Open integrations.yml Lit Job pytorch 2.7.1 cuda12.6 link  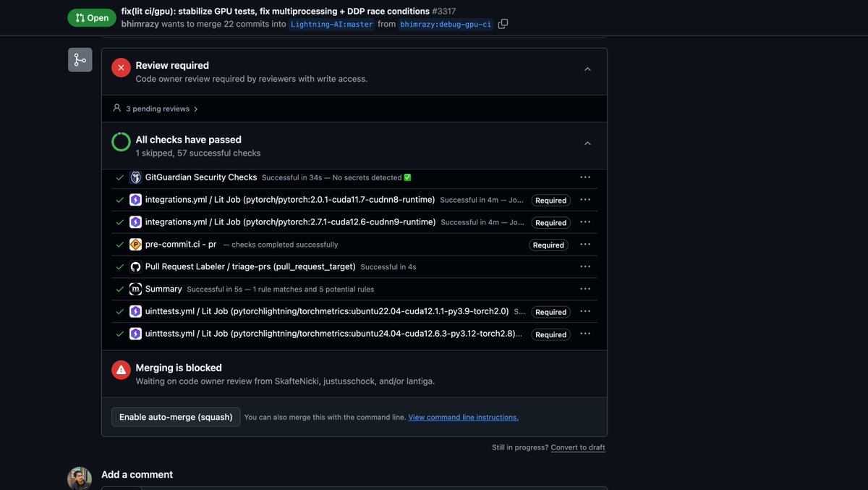click(x=290, y=222)
